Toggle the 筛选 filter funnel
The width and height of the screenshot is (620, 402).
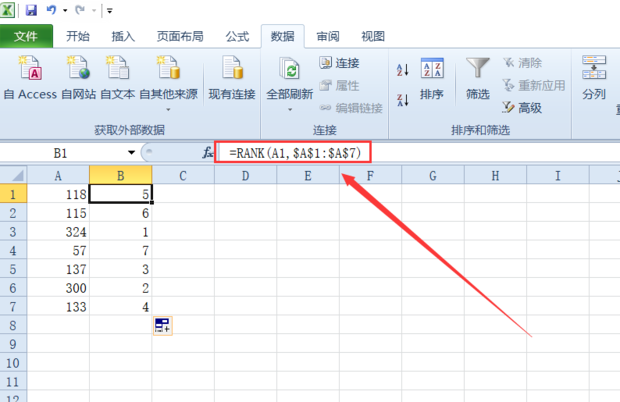tap(478, 78)
